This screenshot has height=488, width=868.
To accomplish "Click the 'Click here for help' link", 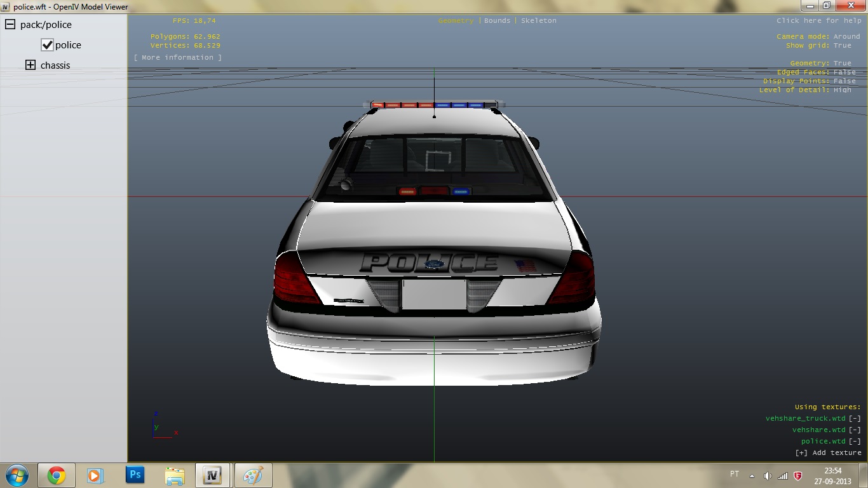I will click(818, 21).
